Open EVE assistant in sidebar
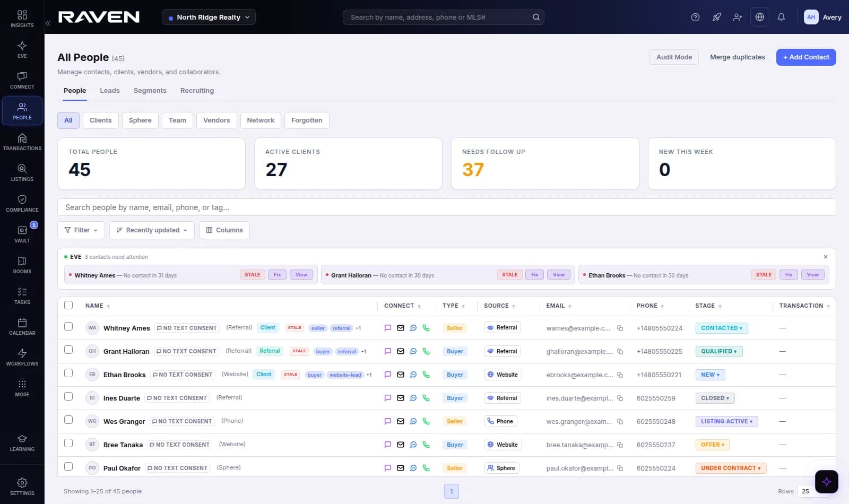The image size is (849, 504). [x=22, y=49]
